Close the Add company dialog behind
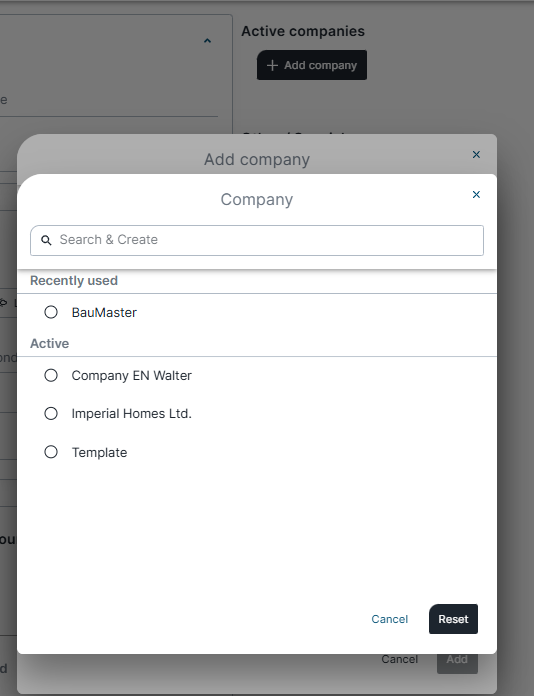This screenshot has height=696, width=534. pos(476,154)
